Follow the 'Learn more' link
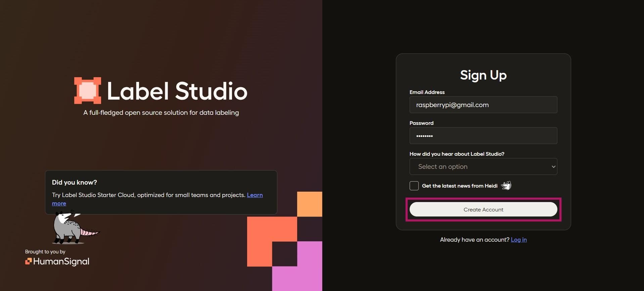Viewport: 644px width, 291px height. click(x=255, y=195)
